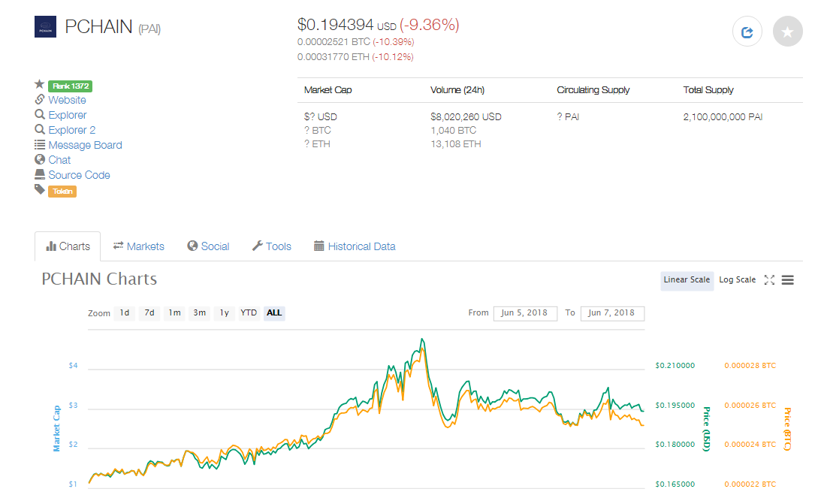Screen dimensions: 821x504
Task: Open the Message Board link
Action: pyautogui.click(x=85, y=145)
